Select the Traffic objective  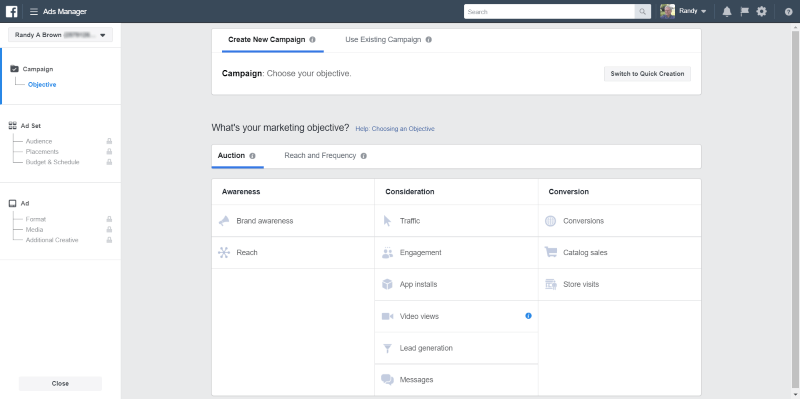(x=456, y=221)
